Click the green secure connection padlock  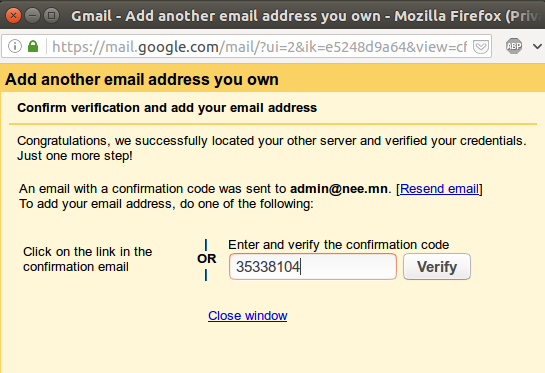[x=33, y=46]
